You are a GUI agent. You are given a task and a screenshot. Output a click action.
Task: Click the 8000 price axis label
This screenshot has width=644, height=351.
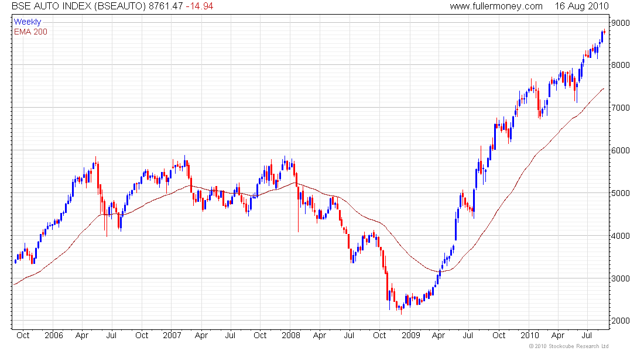pyautogui.click(x=621, y=65)
